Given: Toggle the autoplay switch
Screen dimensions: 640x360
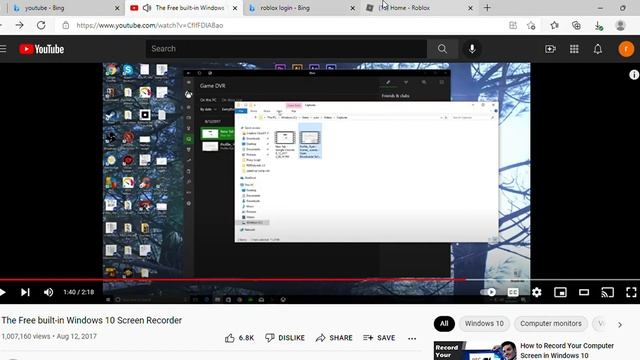Looking at the screenshot, I should pos(488,292).
